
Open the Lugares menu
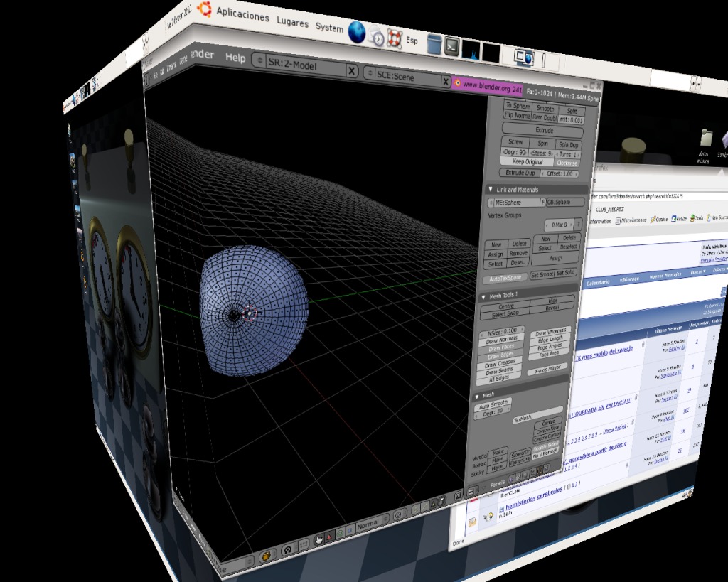tap(293, 22)
